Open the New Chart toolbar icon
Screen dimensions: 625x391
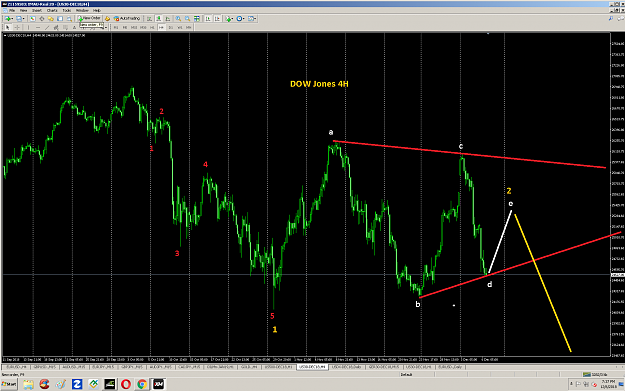(x=7, y=18)
